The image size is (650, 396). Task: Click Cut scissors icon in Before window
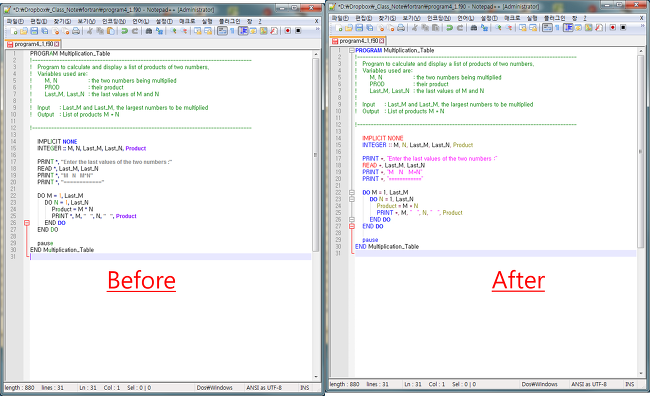click(x=90, y=31)
